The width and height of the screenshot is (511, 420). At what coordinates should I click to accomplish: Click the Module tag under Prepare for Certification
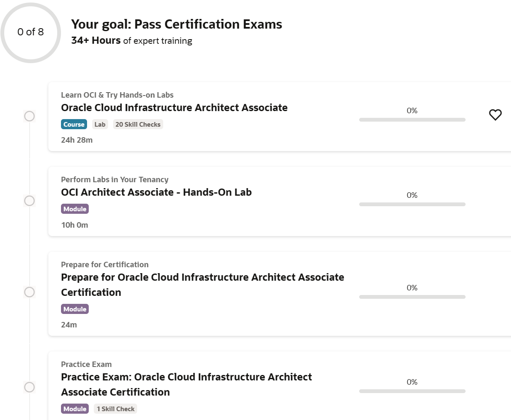coord(75,309)
